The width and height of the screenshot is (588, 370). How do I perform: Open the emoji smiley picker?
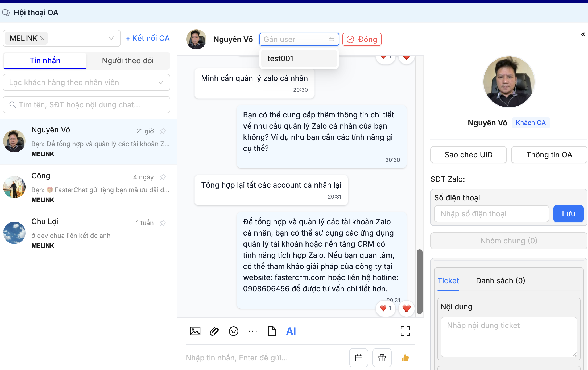tap(234, 331)
